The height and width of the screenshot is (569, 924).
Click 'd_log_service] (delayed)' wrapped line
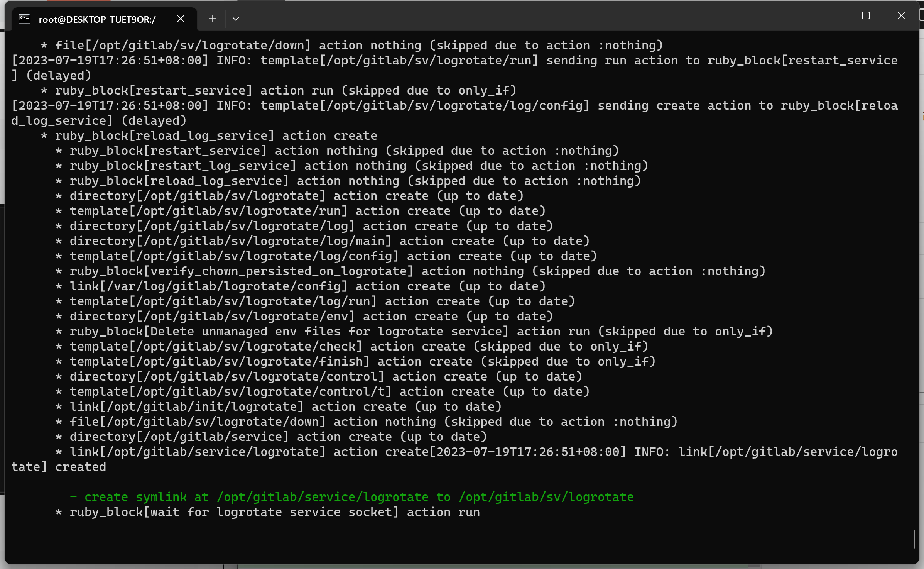[99, 120]
